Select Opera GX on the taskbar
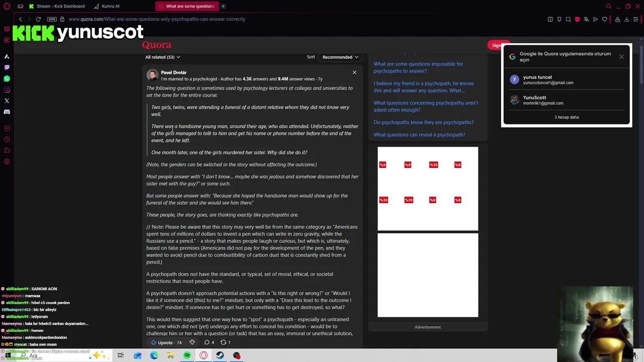644x362 pixels. [203, 355]
